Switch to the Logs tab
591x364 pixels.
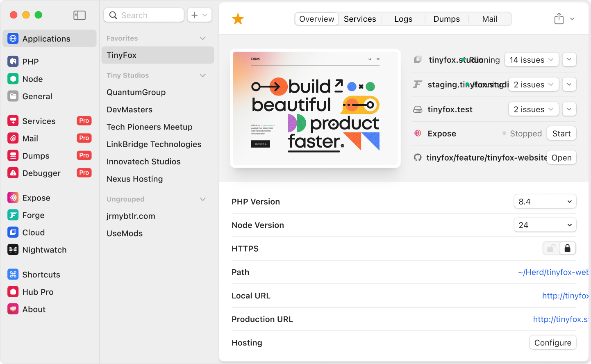[403, 19]
